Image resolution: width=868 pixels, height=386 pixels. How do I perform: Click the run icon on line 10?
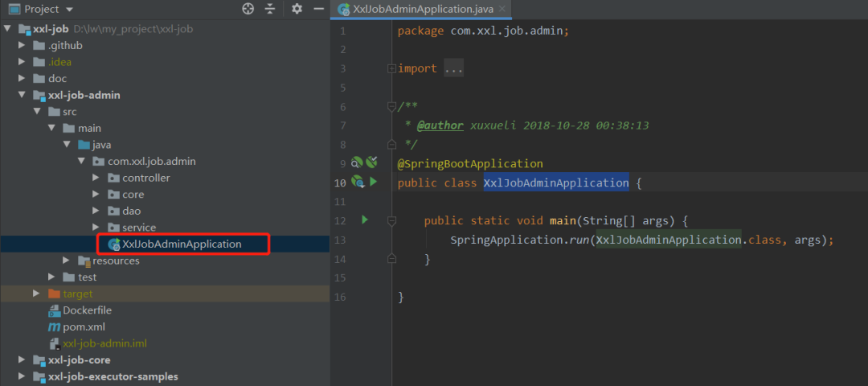coord(373,182)
